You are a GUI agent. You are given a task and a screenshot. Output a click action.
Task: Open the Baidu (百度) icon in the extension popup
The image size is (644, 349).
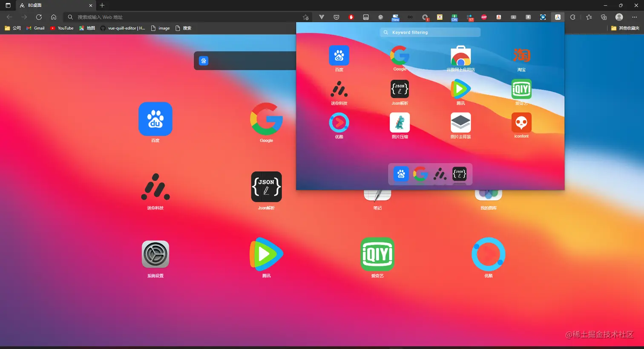[x=339, y=55]
